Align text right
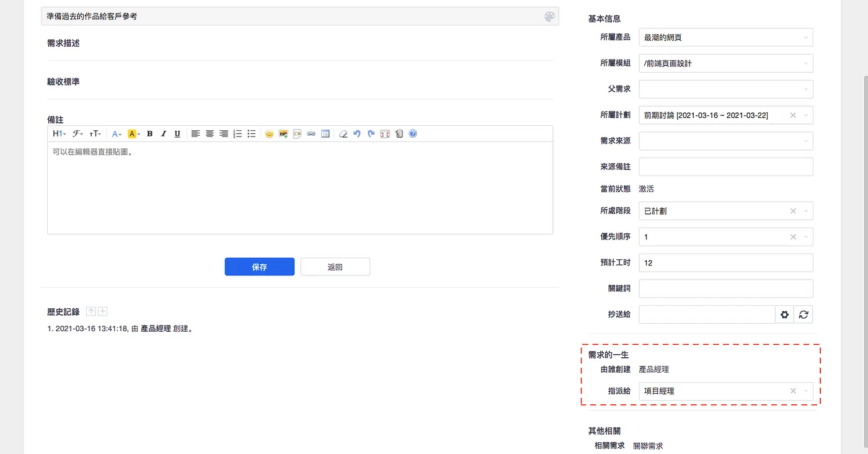The width and height of the screenshot is (868, 454). click(223, 133)
